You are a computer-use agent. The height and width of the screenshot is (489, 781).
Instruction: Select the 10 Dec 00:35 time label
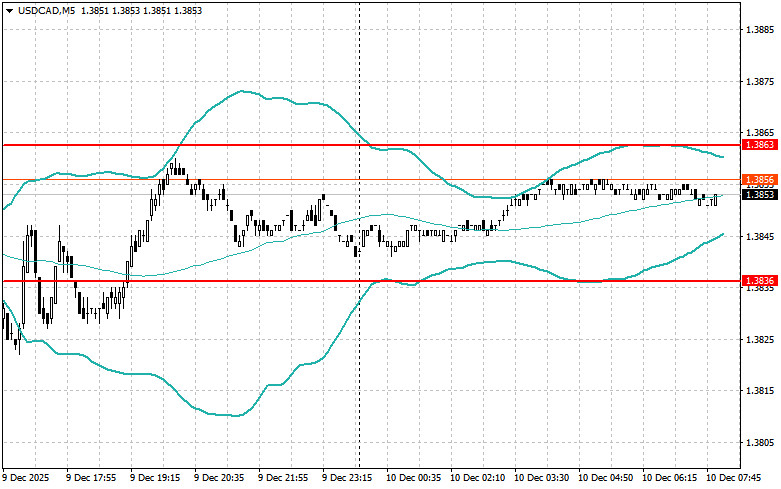click(413, 478)
